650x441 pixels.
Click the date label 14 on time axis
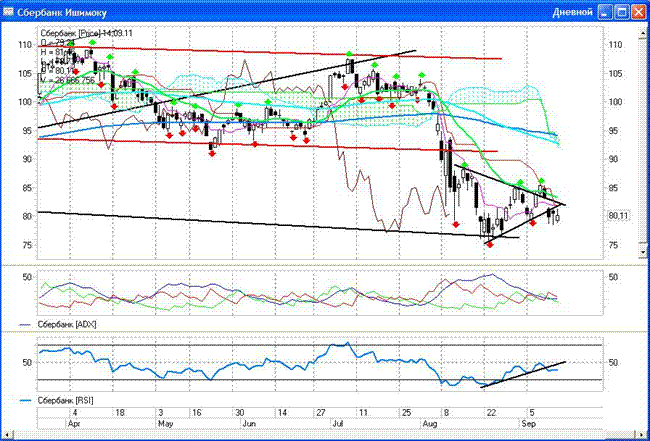(282, 413)
